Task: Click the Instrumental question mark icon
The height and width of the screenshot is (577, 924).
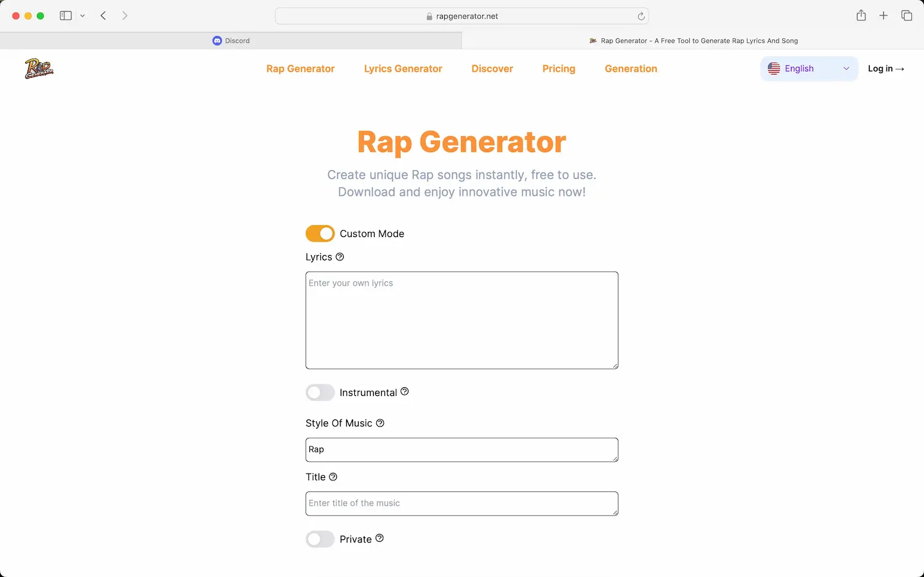Action: (405, 392)
